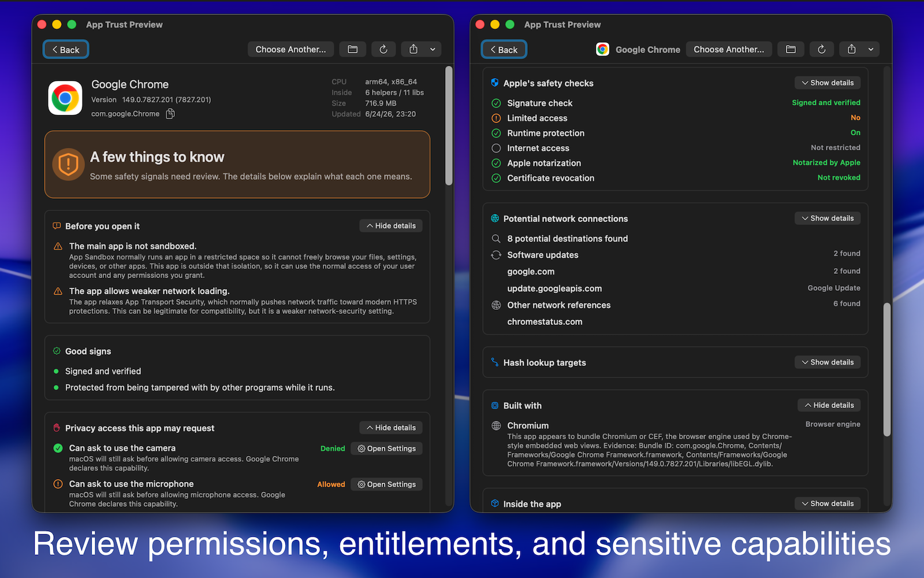924x578 pixels.
Task: Click the Signature check status icon
Action: click(496, 103)
